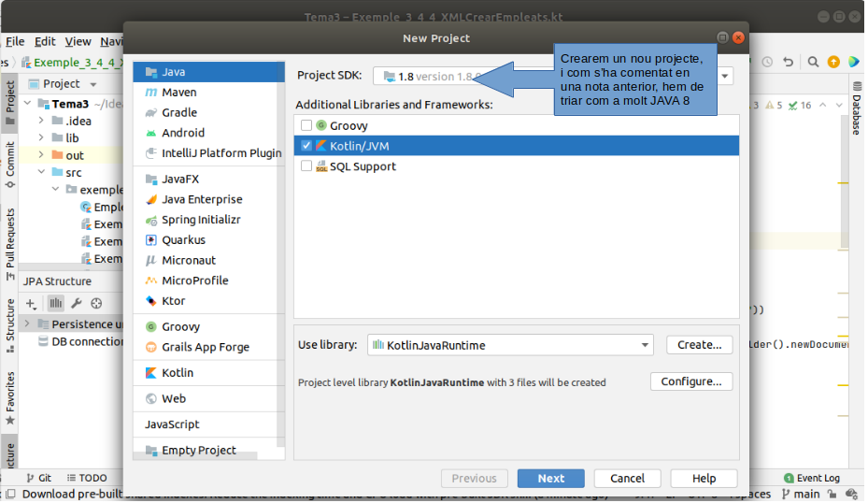Open Database side tool tab
Image resolution: width=868 pixels, height=503 pixels.
(x=857, y=108)
